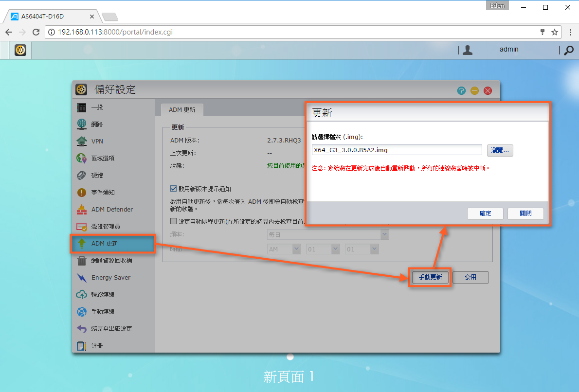The image size is (579, 392).
Task: Select ADM 更新 in the sidebar
Action: (113, 244)
